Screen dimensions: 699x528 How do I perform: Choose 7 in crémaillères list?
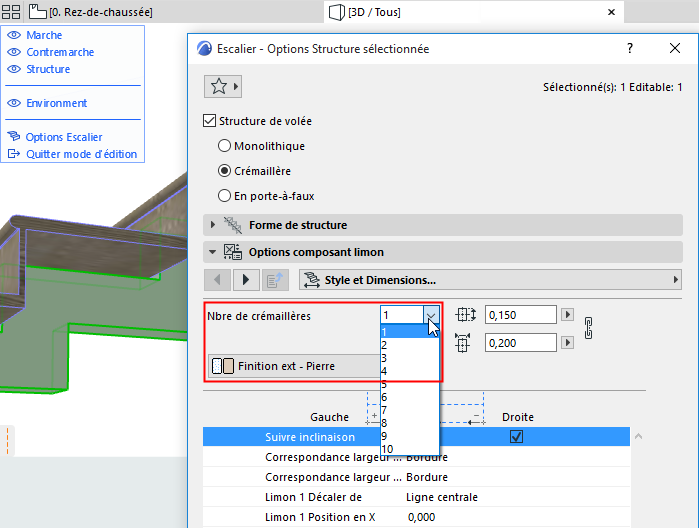[x=410, y=410]
